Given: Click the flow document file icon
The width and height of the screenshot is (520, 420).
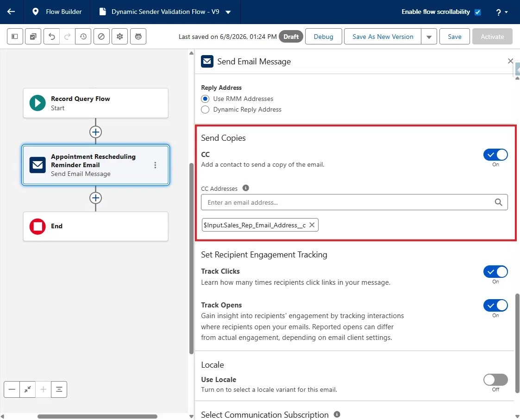Looking at the screenshot, I should (102, 12).
